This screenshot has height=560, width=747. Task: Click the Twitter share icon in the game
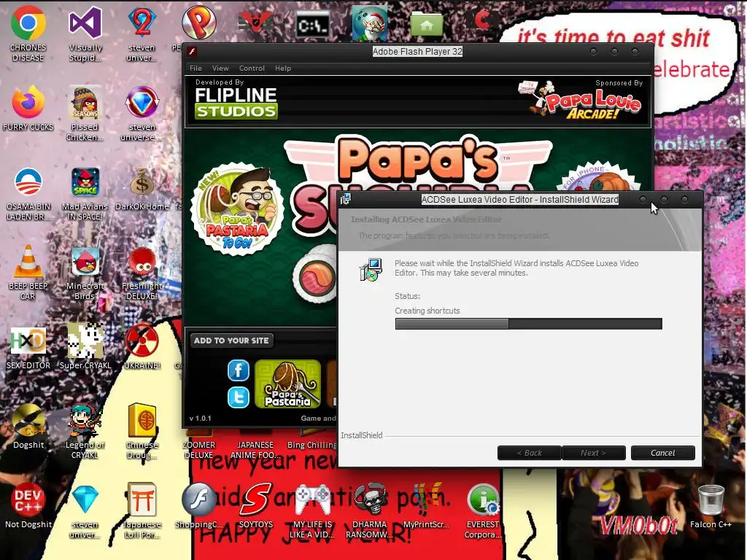239,397
